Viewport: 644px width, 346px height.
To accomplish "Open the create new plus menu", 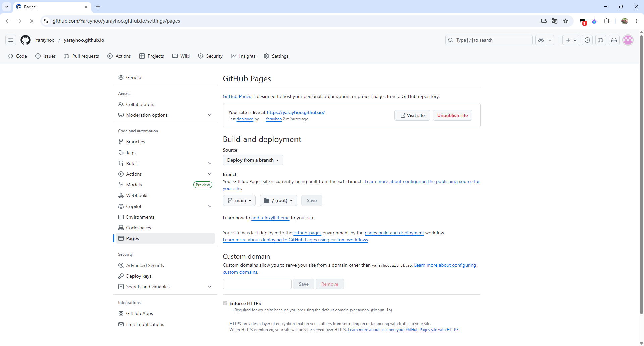I will point(571,40).
